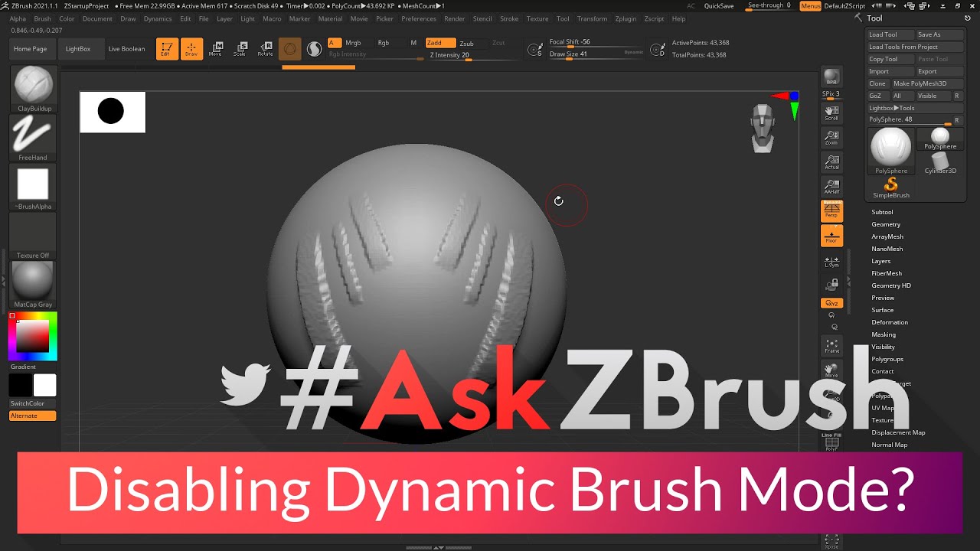Select the Scale gizmo button
980x551 pixels.
[x=240, y=49]
